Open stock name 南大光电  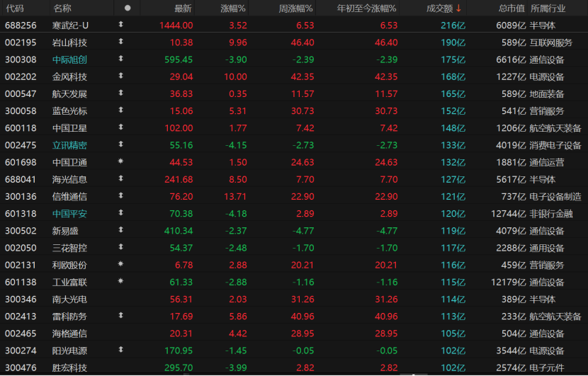pos(69,300)
